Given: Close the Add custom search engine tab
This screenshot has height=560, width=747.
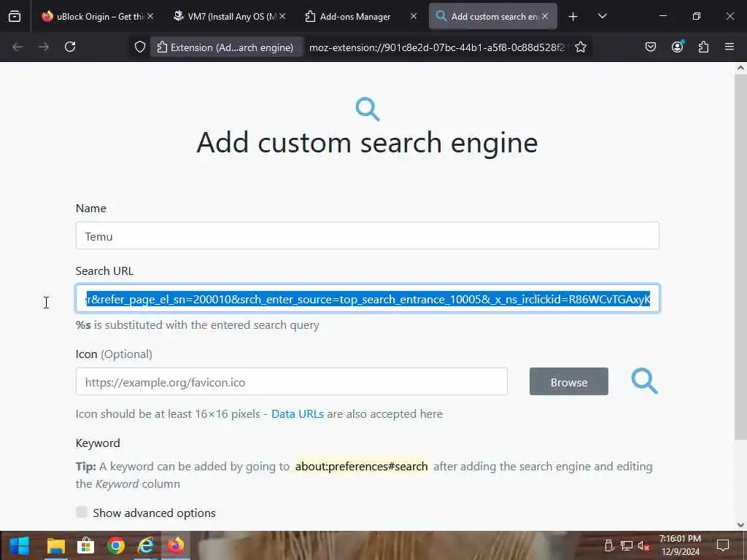Looking at the screenshot, I should click(545, 16).
